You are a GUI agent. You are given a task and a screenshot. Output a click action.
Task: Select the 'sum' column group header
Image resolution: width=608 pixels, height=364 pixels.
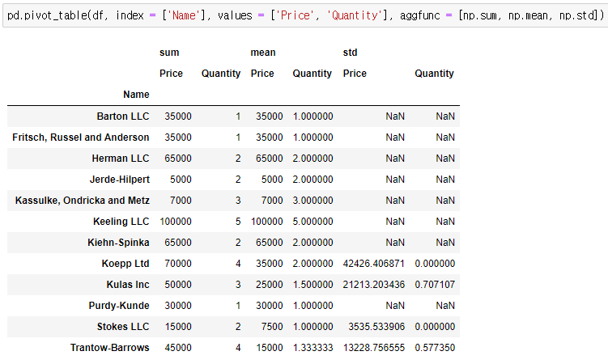click(x=169, y=53)
